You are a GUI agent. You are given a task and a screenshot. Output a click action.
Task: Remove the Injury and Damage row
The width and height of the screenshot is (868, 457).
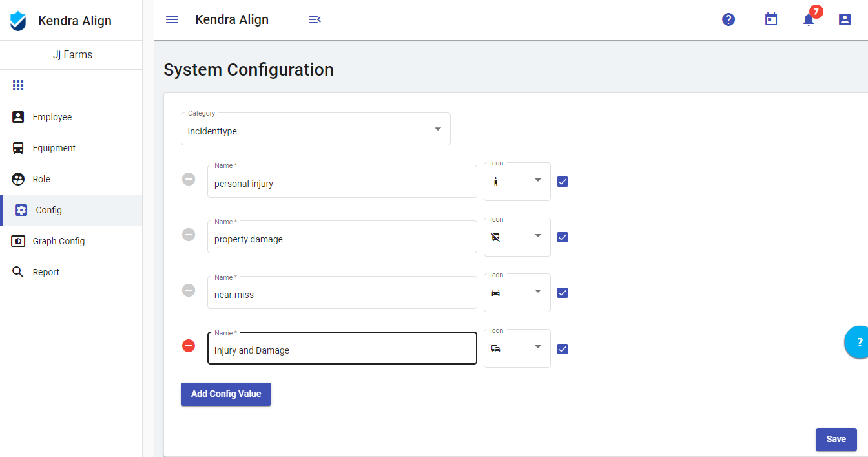[x=189, y=346]
